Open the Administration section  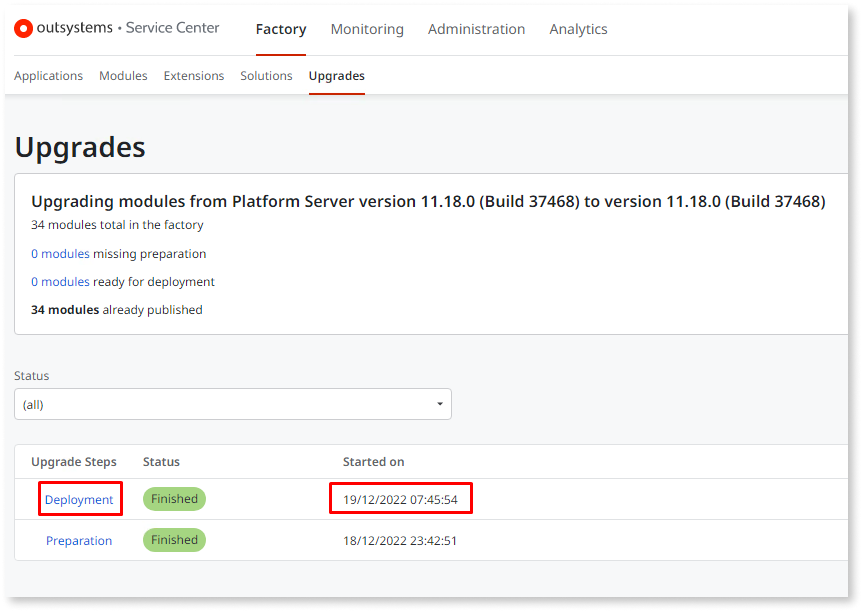[x=476, y=29]
